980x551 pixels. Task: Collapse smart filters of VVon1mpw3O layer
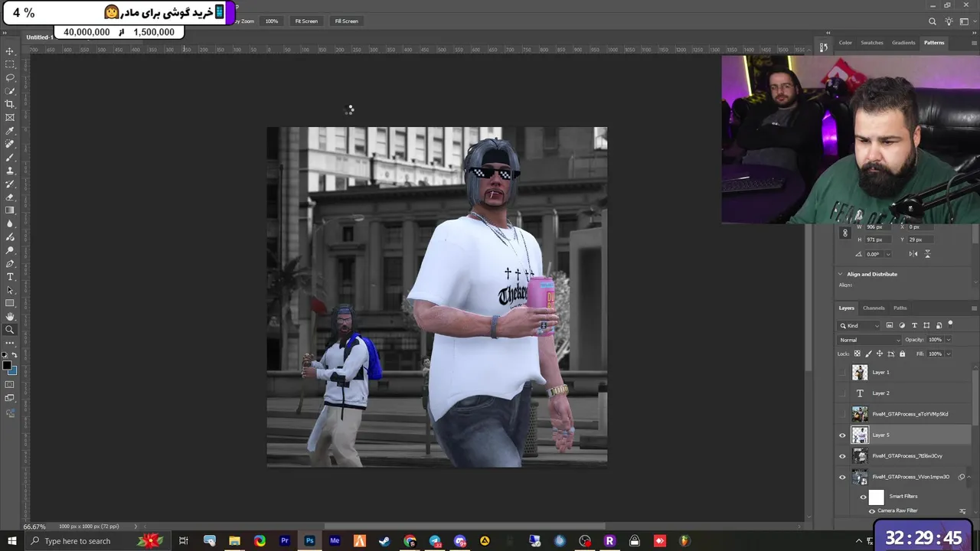(969, 477)
